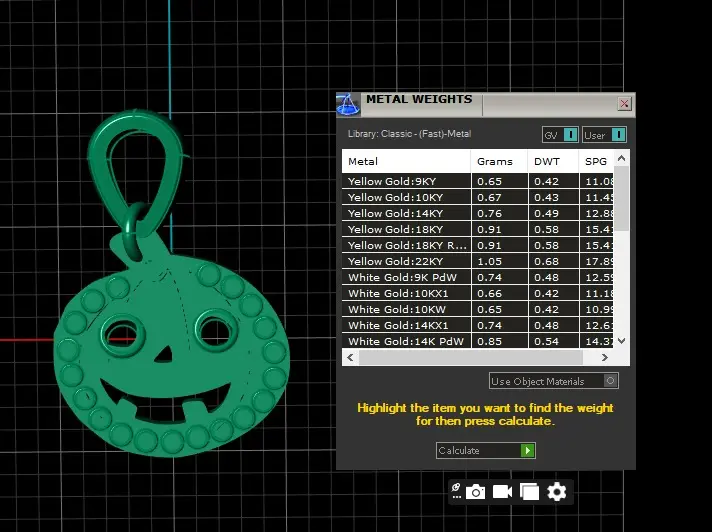Open settings with the gear icon
This screenshot has width=712, height=532.
click(557, 492)
